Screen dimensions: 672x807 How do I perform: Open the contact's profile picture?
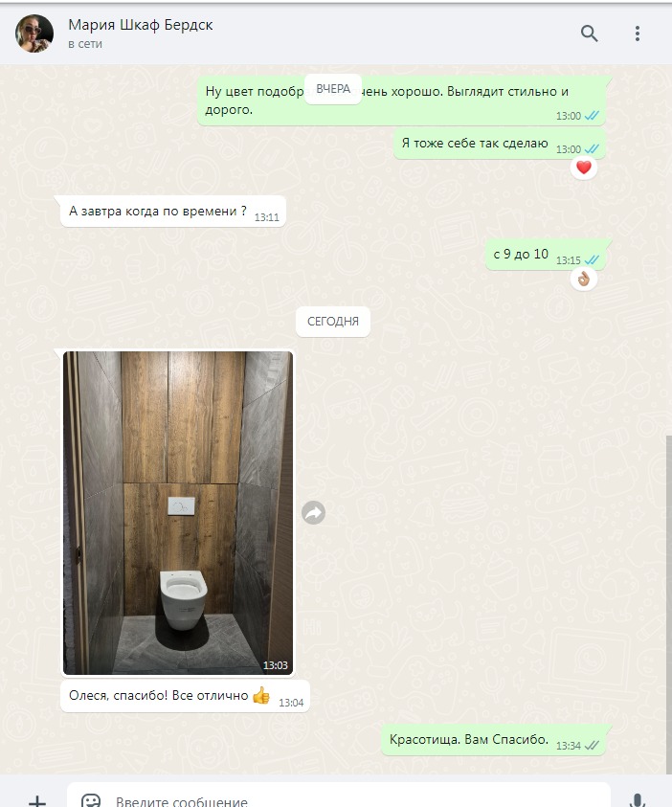click(34, 34)
